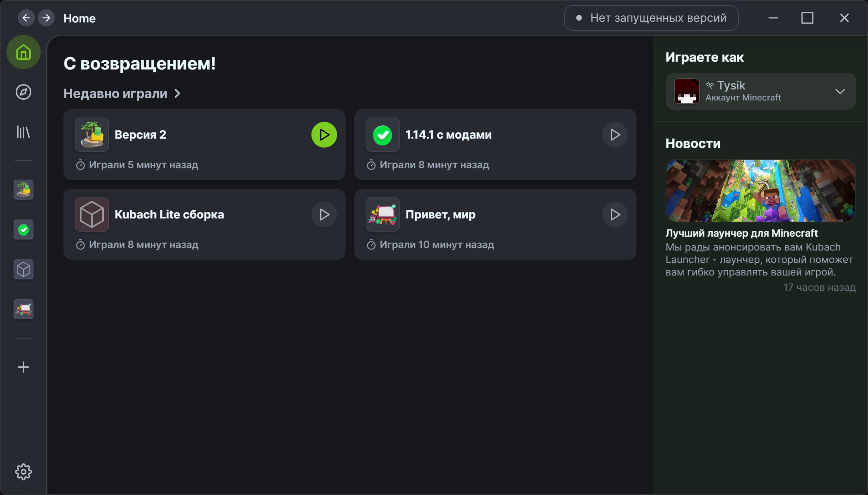Image resolution: width=868 pixels, height=495 pixels.
Task: Launch 1.14.1 с модами play button
Action: (x=615, y=135)
